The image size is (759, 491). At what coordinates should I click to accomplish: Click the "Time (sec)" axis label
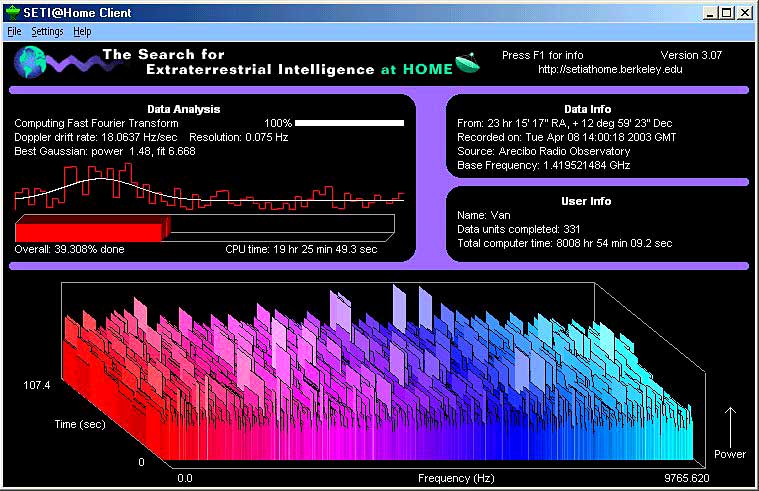point(80,425)
